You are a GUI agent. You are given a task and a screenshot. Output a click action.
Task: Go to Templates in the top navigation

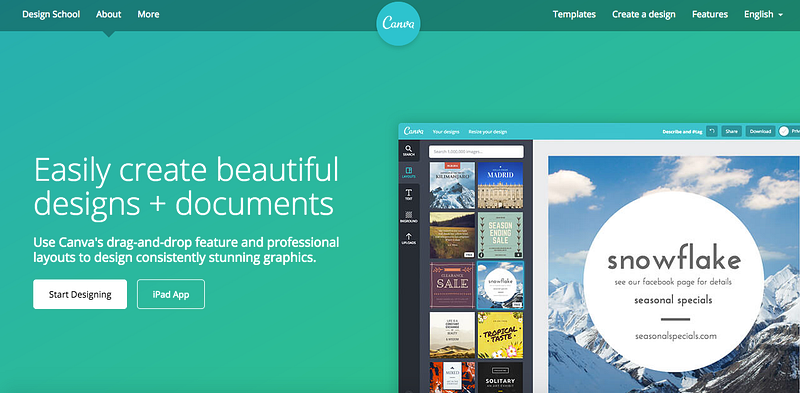tap(574, 14)
